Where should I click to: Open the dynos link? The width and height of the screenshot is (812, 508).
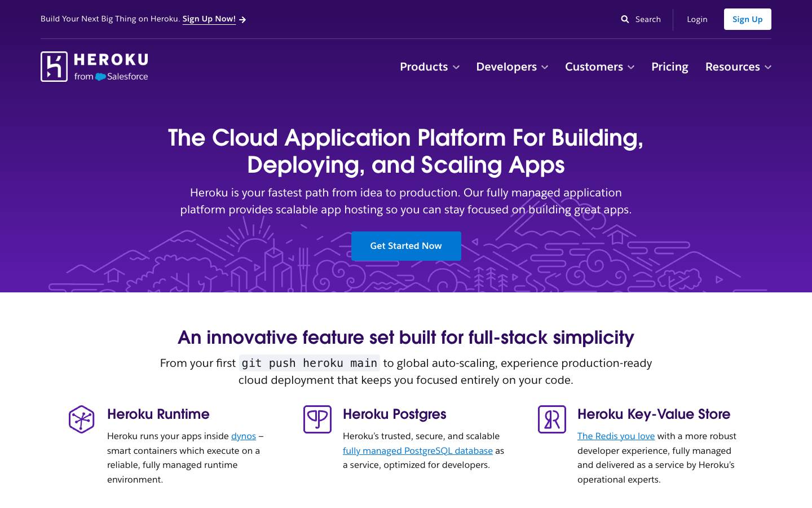coord(244,436)
